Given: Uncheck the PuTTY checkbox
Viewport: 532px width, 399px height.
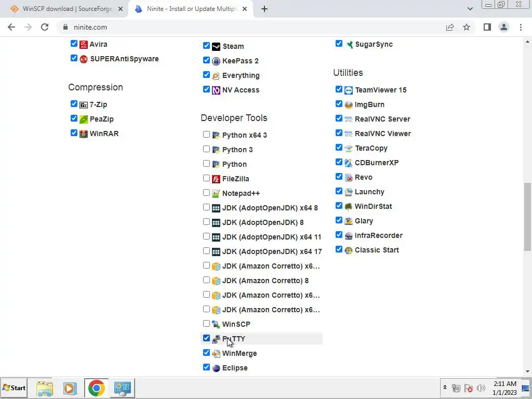Looking at the screenshot, I should [x=206, y=338].
